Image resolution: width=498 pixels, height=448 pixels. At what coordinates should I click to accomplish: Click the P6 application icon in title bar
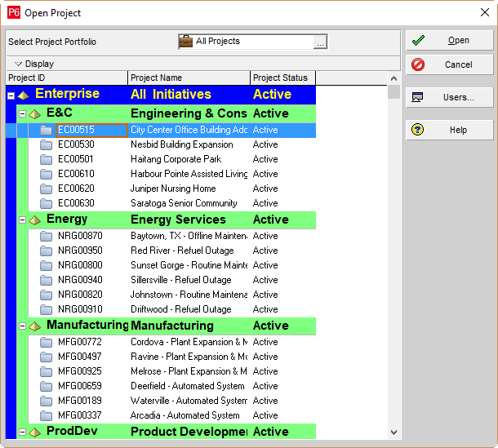[x=14, y=13]
